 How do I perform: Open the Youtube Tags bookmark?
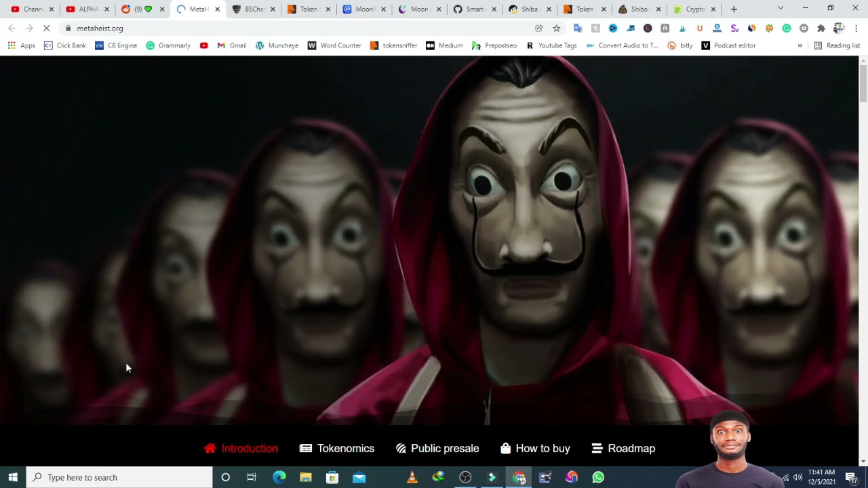coord(551,45)
